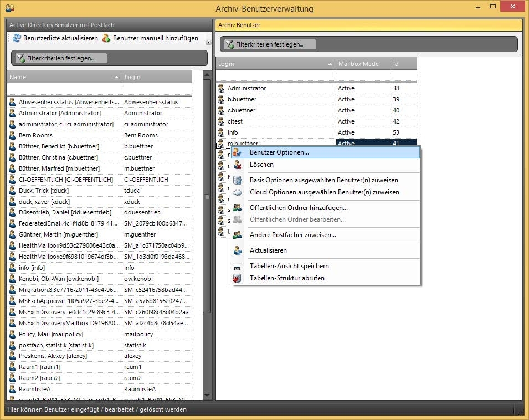This screenshot has height=420, width=529.
Task: Click the Mailbox Mode column header
Action: (x=363, y=64)
